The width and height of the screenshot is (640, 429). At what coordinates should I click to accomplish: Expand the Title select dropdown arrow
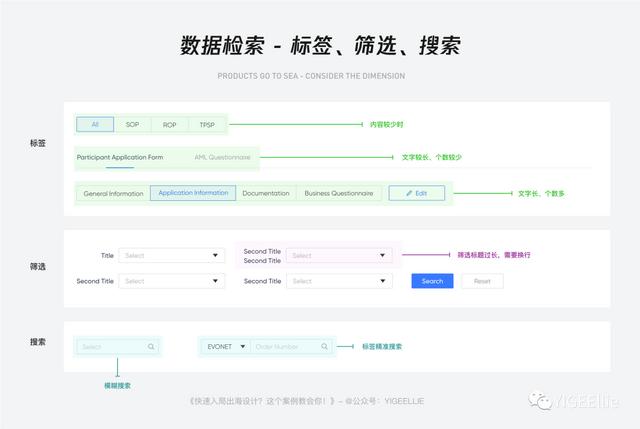point(215,256)
